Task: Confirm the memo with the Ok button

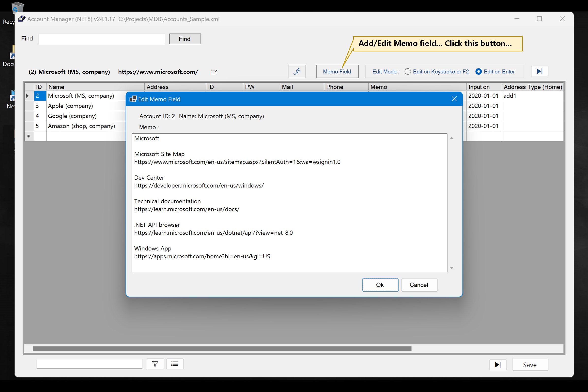Action: coord(380,285)
